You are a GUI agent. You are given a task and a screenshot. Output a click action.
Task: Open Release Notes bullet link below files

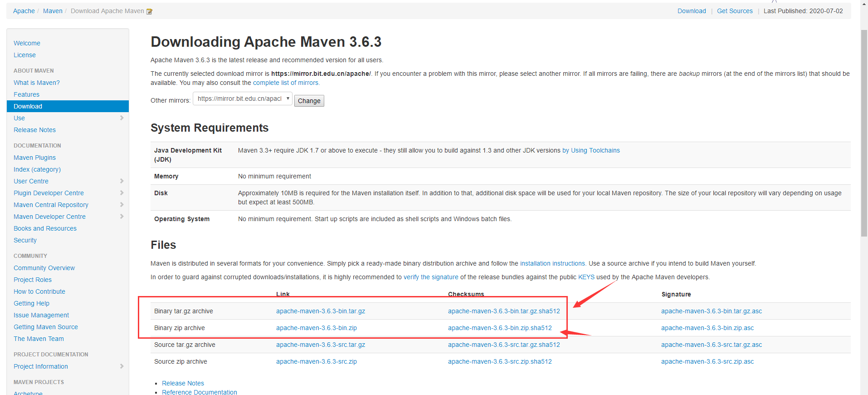tap(183, 383)
